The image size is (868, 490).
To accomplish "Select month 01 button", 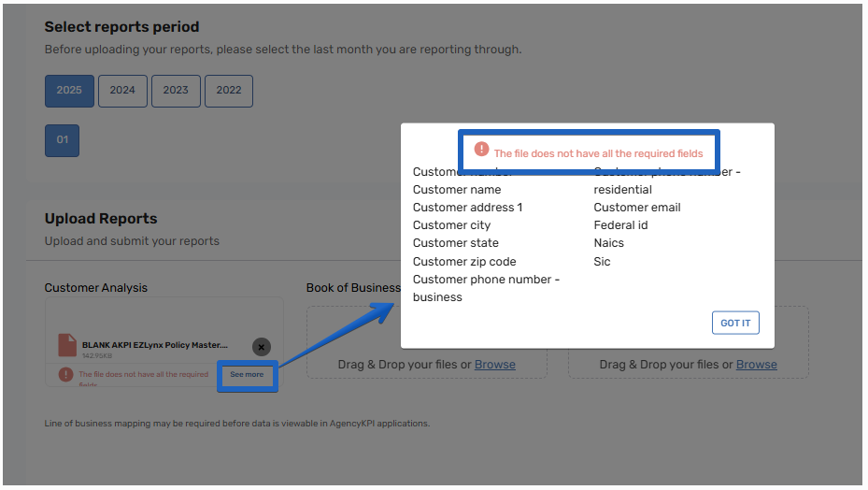I will (x=63, y=140).
